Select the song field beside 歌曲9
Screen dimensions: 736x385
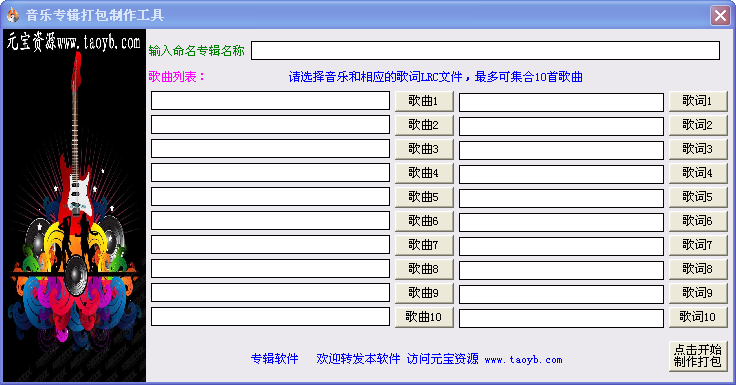point(270,292)
